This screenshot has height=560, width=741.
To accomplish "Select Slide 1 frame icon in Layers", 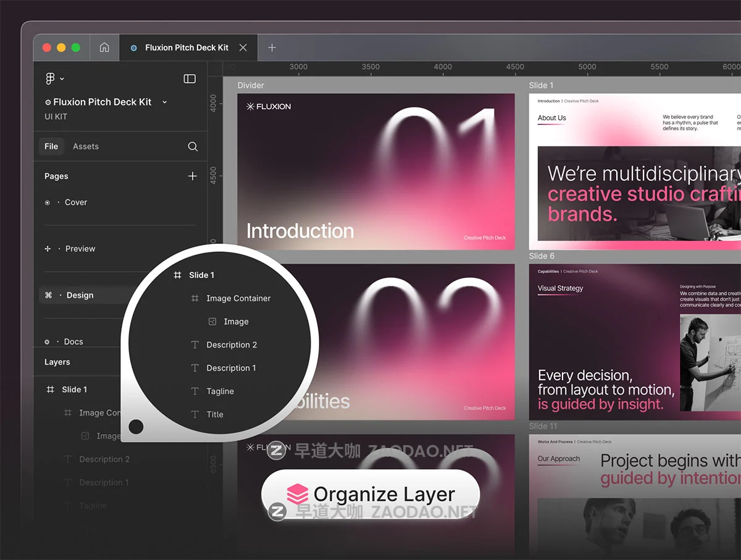I will click(x=51, y=390).
